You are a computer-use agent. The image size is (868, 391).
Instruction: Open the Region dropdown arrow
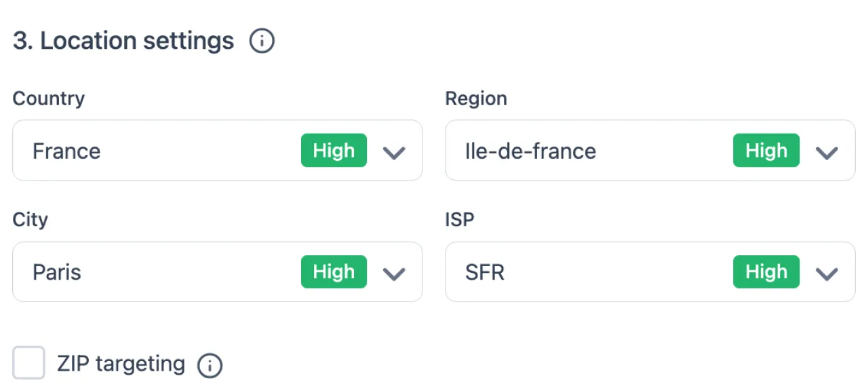point(826,151)
